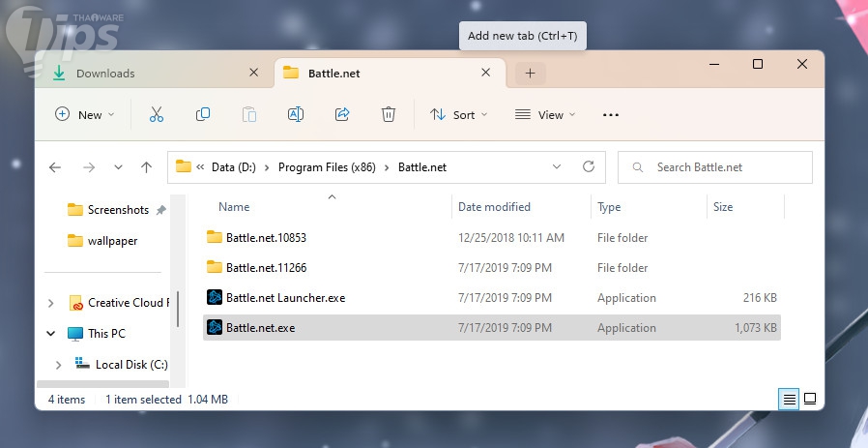Add a new tab with plus button
The image size is (868, 448).
[x=531, y=74]
